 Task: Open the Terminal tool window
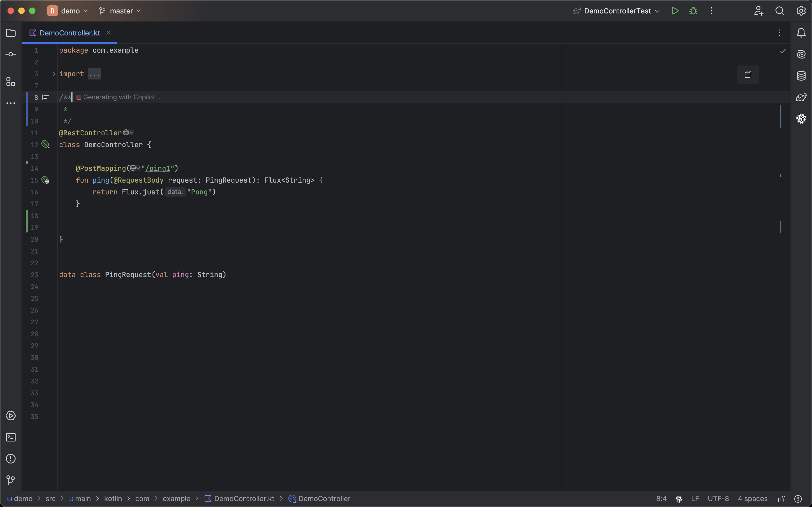11,437
